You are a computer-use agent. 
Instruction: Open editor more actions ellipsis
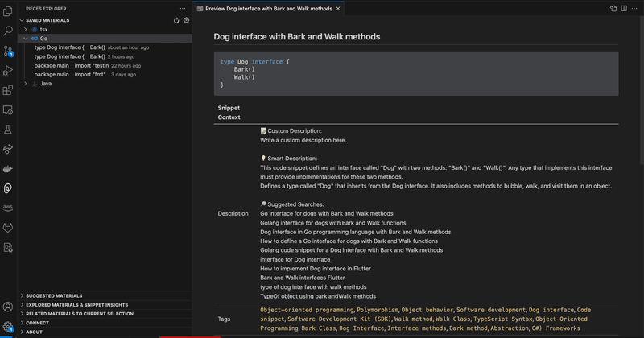[634, 9]
